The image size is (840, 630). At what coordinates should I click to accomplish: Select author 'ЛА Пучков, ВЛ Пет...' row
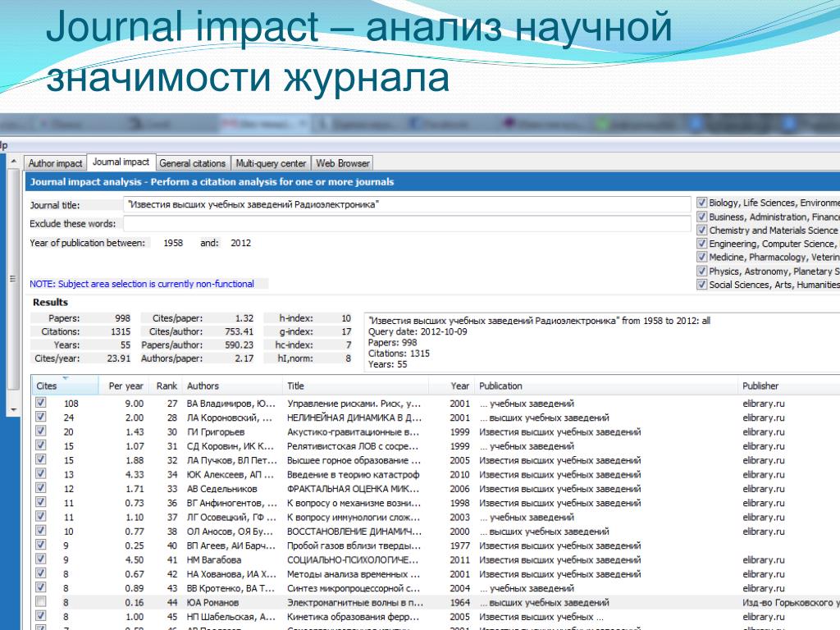click(231, 460)
